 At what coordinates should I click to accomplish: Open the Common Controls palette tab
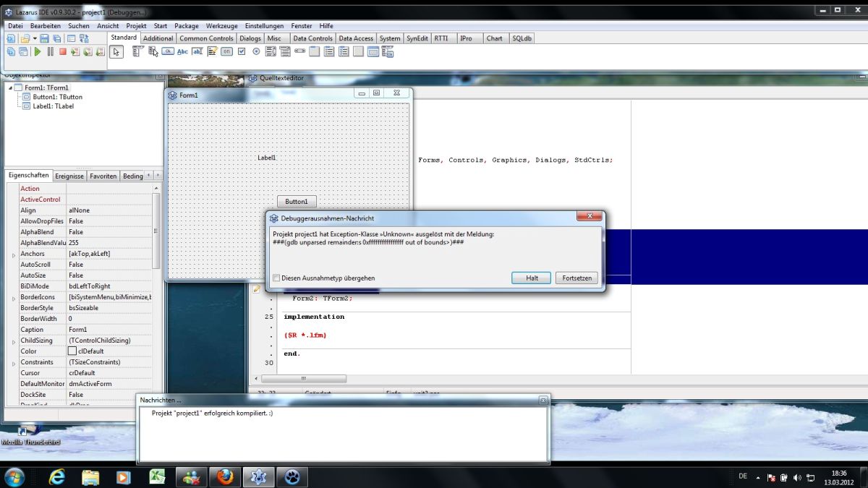click(x=206, y=38)
